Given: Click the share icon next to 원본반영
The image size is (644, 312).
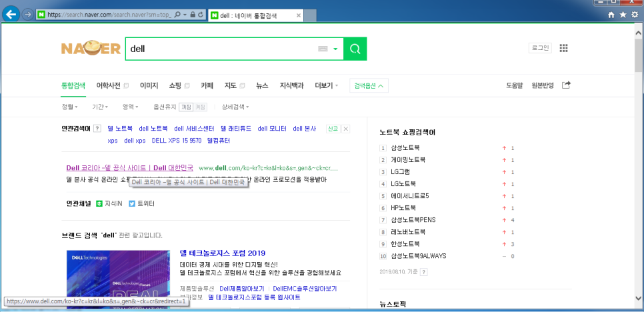Looking at the screenshot, I should click(x=566, y=85).
